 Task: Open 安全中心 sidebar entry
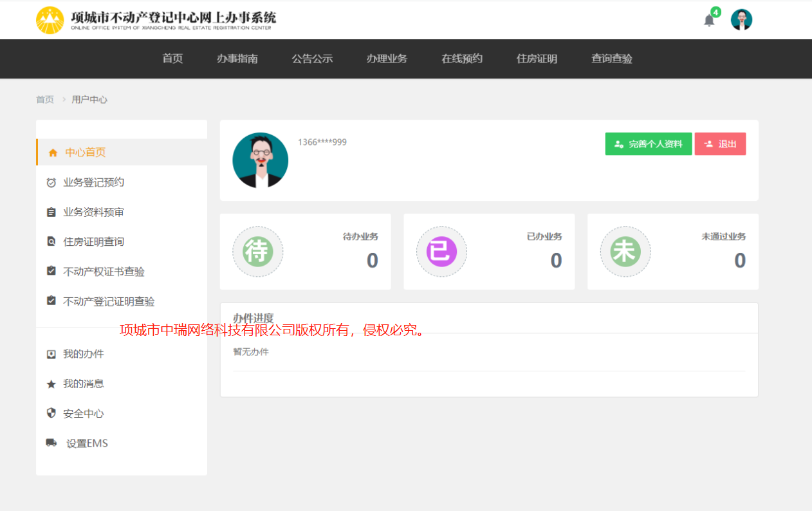[83, 414]
